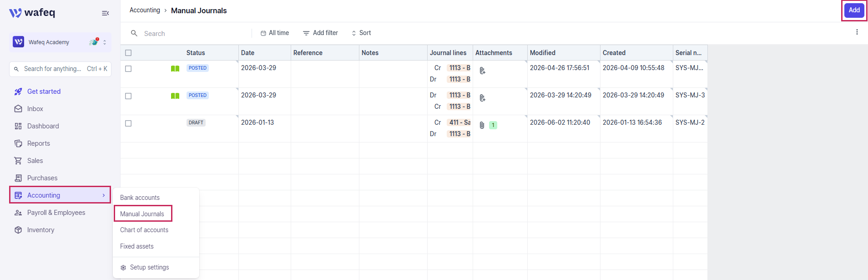This screenshot has width=868, height=280.
Task: Open the Inventory section
Action: tap(40, 230)
